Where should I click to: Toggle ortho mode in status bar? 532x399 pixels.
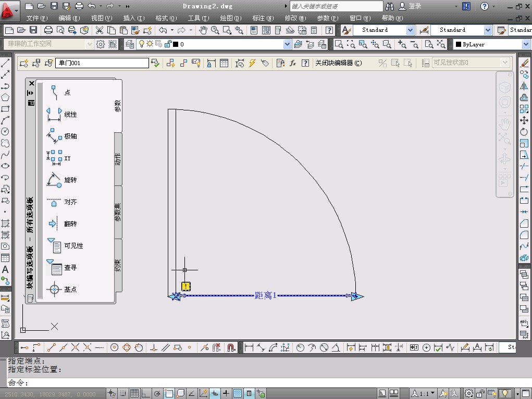[146, 393]
